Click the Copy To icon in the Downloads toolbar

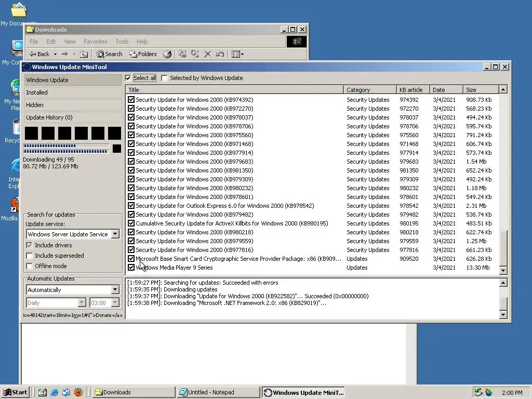pyautogui.click(x=195, y=54)
